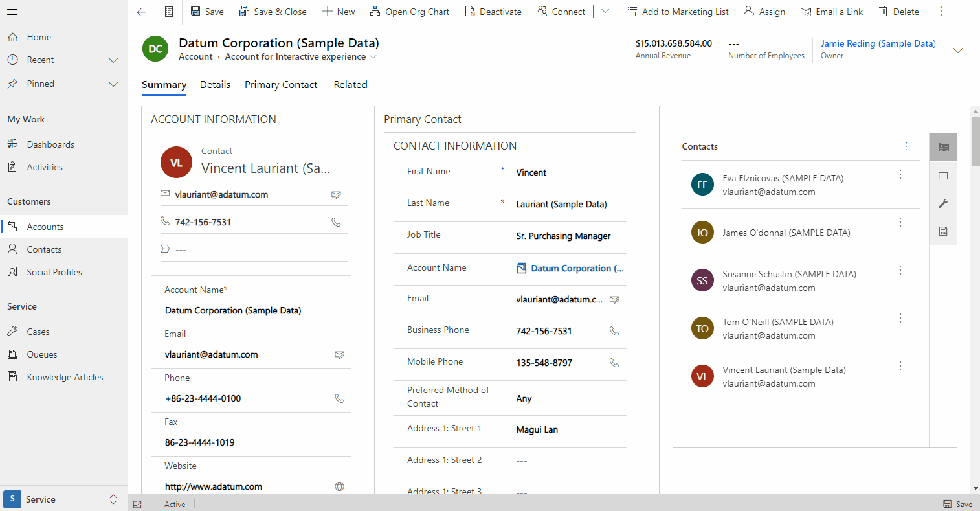This screenshot has width=980, height=511.
Task: Select the wrench icon on the right panel
Action: tap(943, 203)
